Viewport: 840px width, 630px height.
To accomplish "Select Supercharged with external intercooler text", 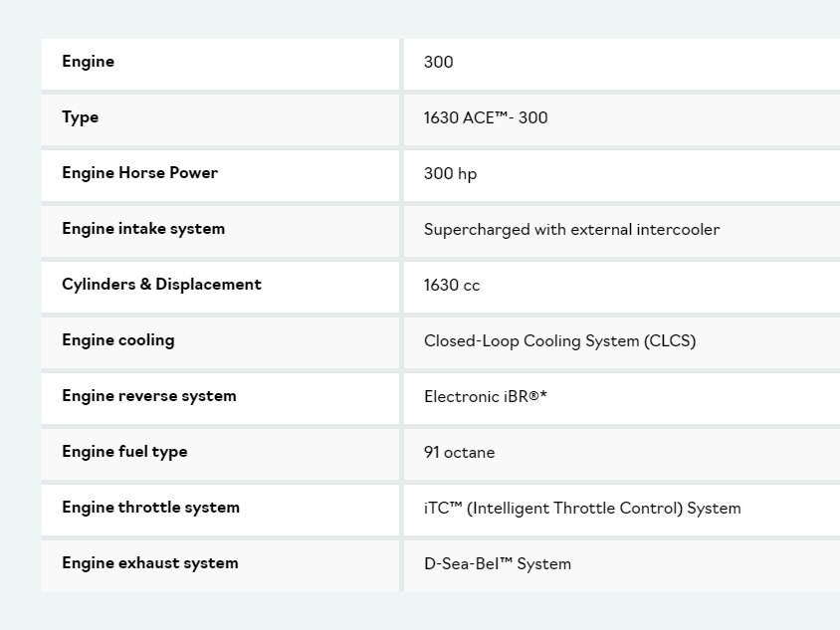I will (571, 229).
